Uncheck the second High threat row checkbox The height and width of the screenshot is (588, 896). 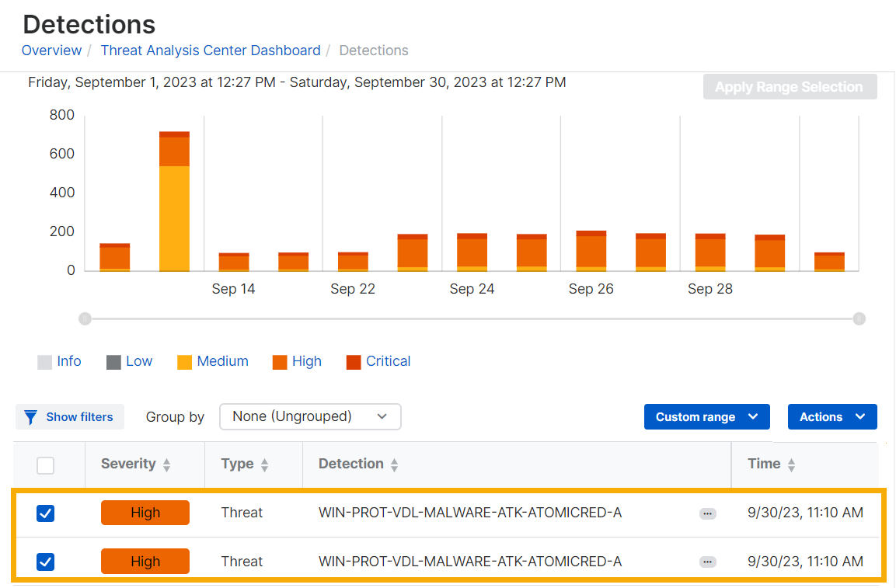pos(46,562)
